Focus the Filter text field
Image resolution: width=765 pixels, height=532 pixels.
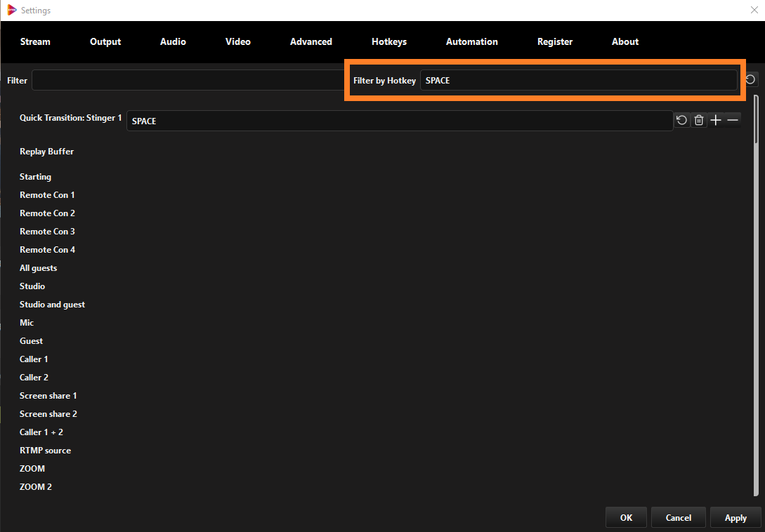point(189,81)
